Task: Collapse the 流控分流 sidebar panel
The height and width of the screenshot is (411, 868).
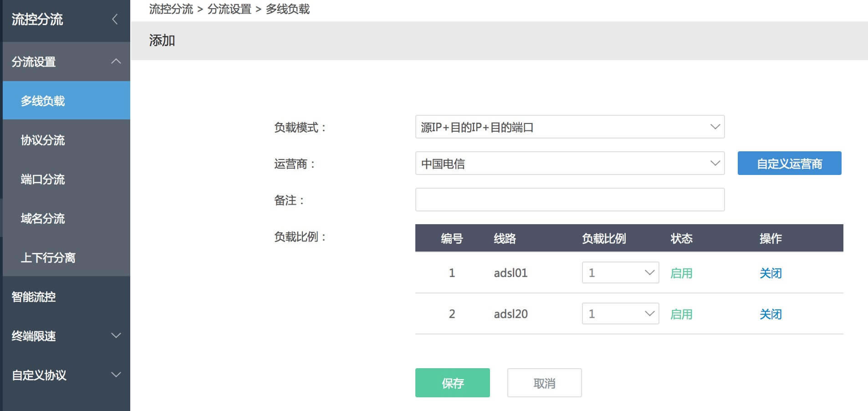Action: [x=115, y=20]
